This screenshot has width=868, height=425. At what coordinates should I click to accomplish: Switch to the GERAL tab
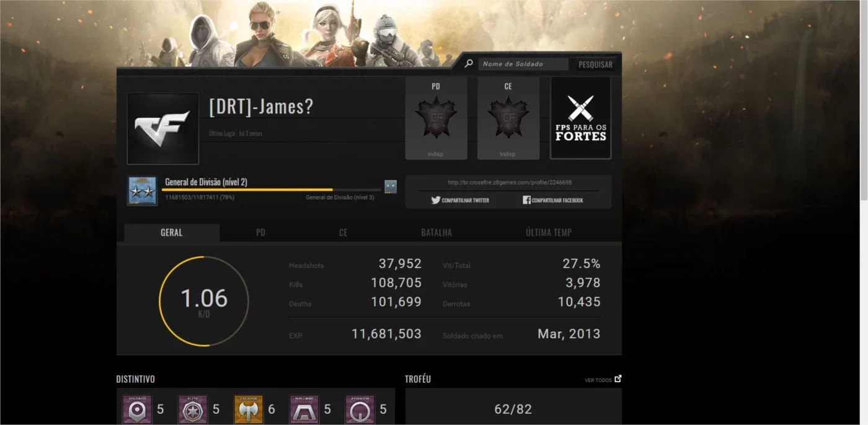coord(172,233)
